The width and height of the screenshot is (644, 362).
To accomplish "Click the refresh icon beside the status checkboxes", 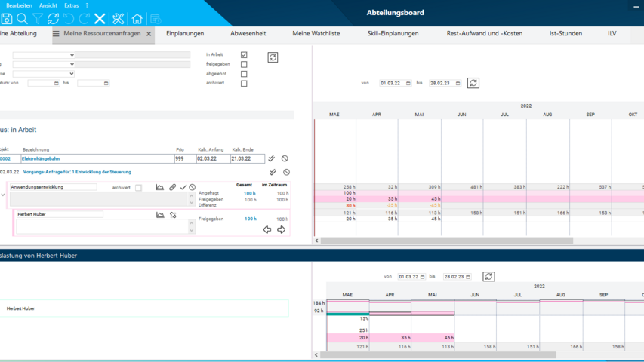I will [x=273, y=57].
